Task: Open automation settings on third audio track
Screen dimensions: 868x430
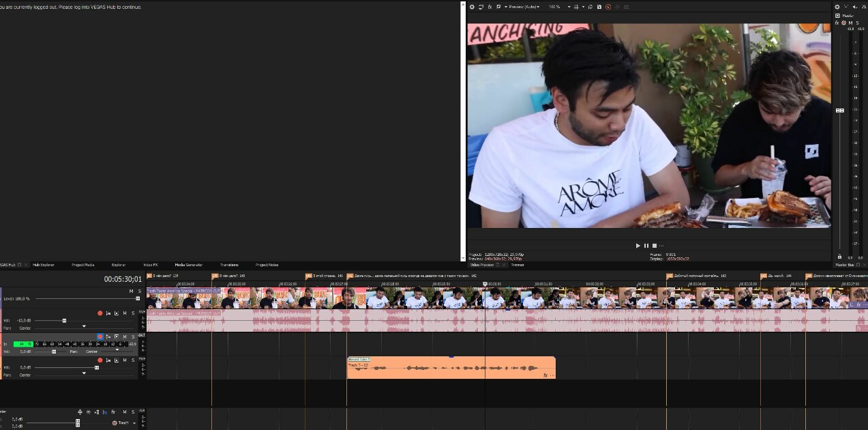Action: pyautogui.click(x=108, y=360)
